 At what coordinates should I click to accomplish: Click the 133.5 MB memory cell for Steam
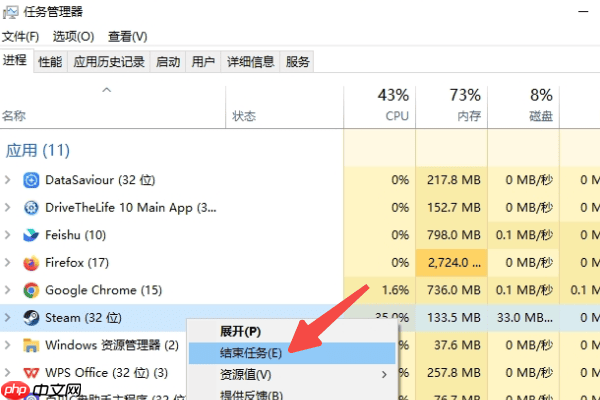tap(452, 318)
